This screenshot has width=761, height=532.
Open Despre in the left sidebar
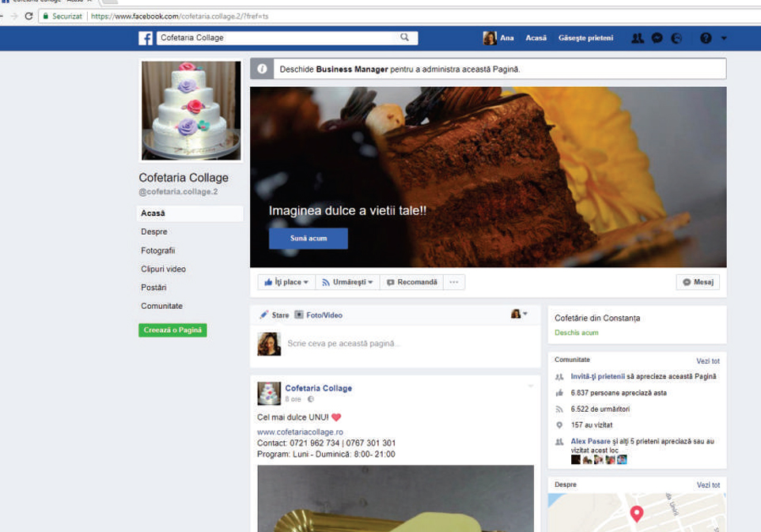click(x=154, y=232)
